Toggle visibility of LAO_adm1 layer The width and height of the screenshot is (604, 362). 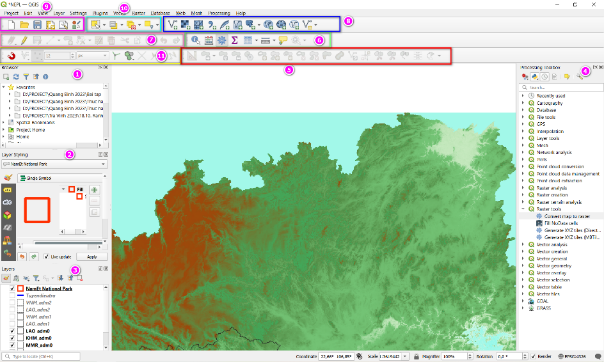click(x=12, y=324)
